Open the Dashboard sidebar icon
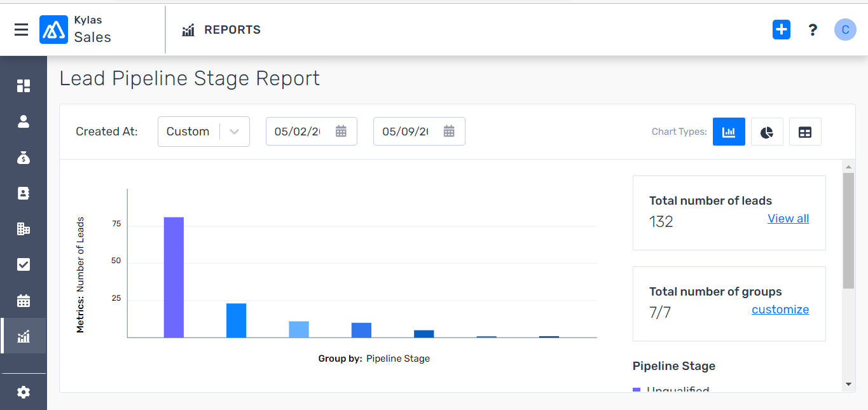Image resolution: width=868 pixels, height=410 pixels. tap(24, 86)
